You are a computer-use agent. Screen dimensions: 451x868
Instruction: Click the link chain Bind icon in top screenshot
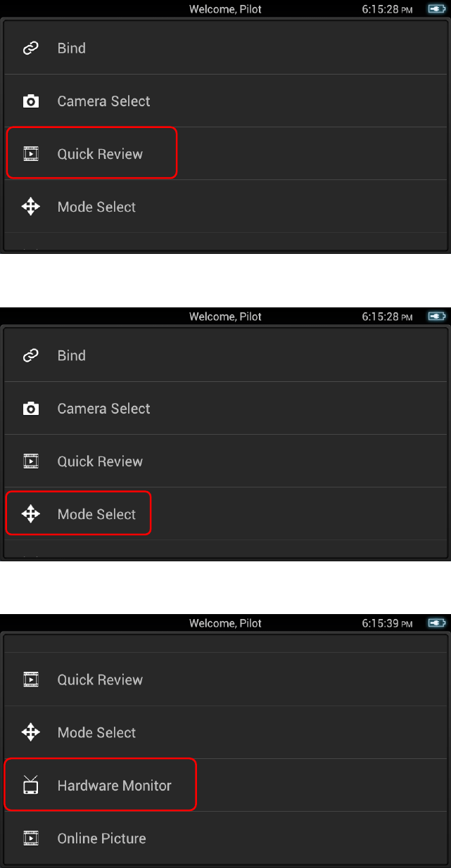31,49
